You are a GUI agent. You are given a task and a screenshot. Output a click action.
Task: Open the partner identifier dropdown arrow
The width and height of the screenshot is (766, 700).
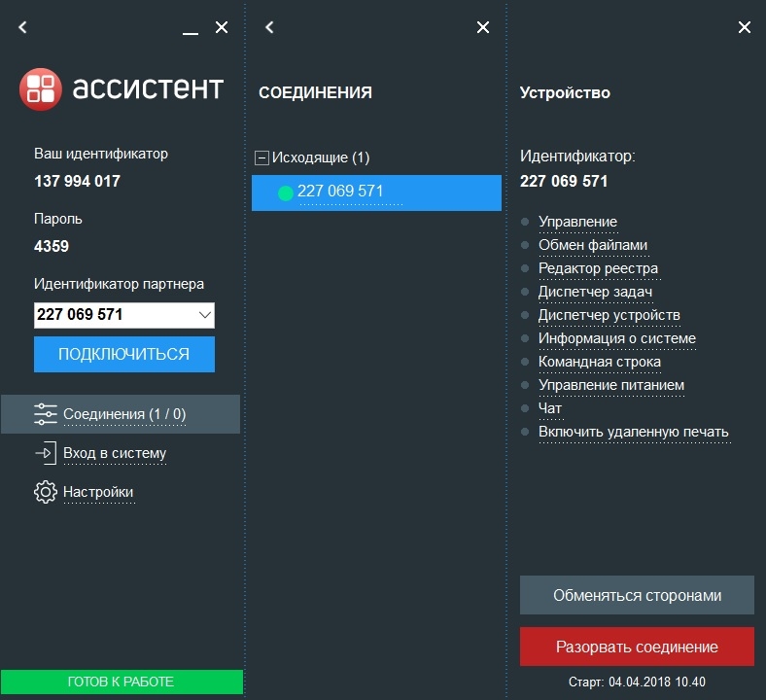point(205,315)
